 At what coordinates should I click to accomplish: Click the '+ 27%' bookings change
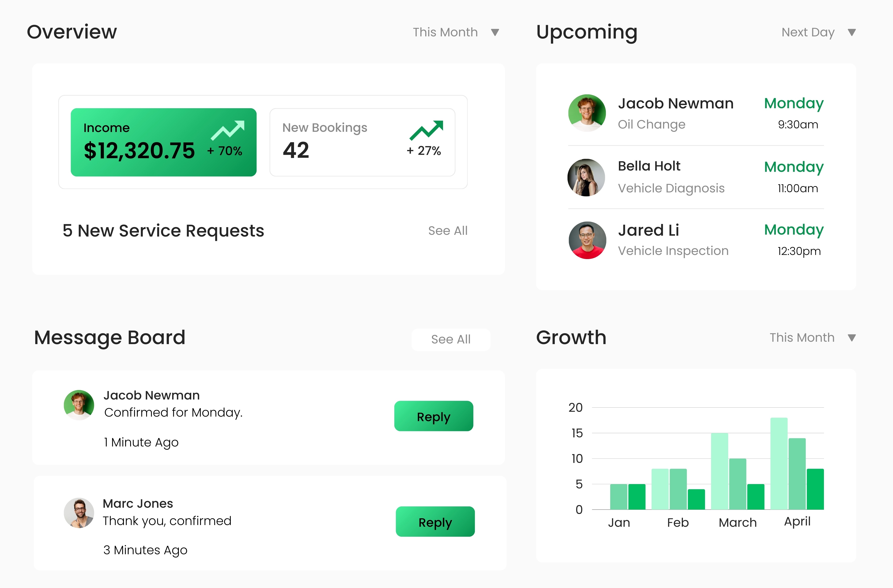(x=424, y=151)
